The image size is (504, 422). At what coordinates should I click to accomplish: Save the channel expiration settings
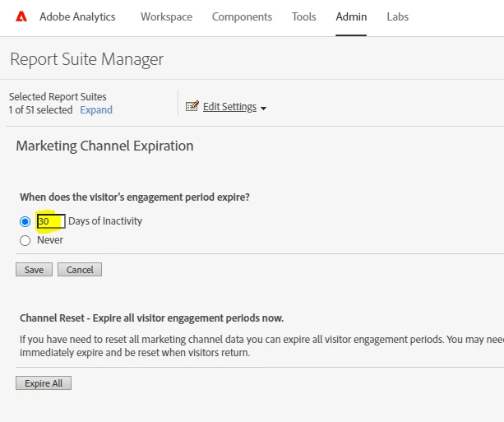click(x=34, y=270)
